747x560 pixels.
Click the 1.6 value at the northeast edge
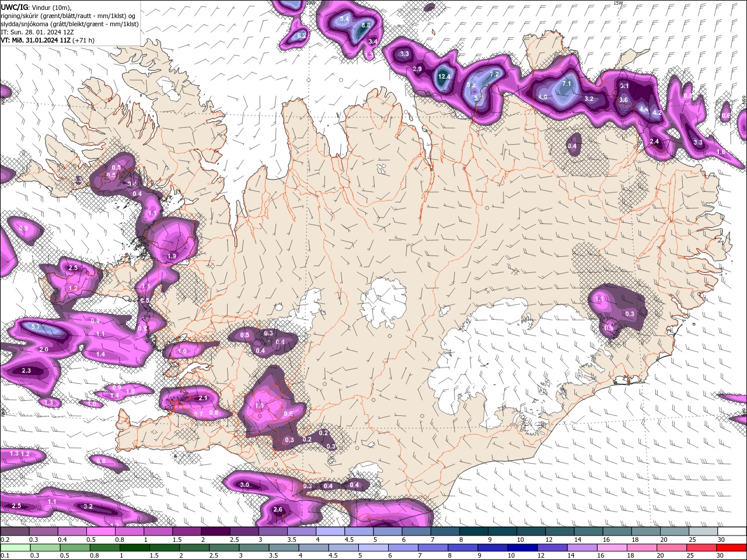(x=721, y=152)
